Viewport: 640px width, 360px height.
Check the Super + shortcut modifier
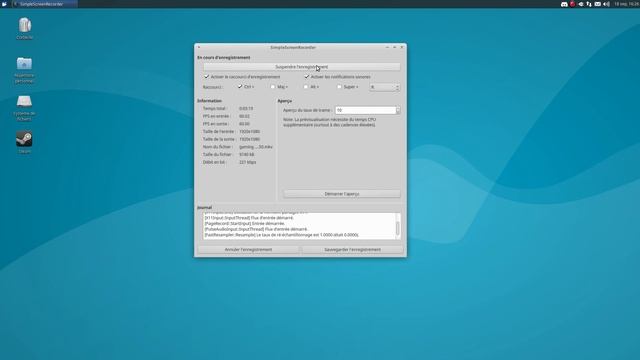pyautogui.click(x=339, y=87)
